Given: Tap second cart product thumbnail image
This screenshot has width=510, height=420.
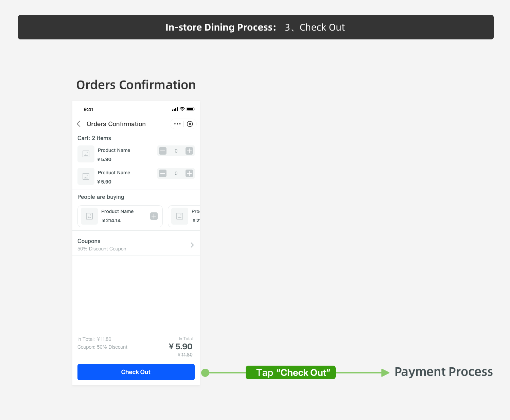Looking at the screenshot, I should click(x=86, y=176).
